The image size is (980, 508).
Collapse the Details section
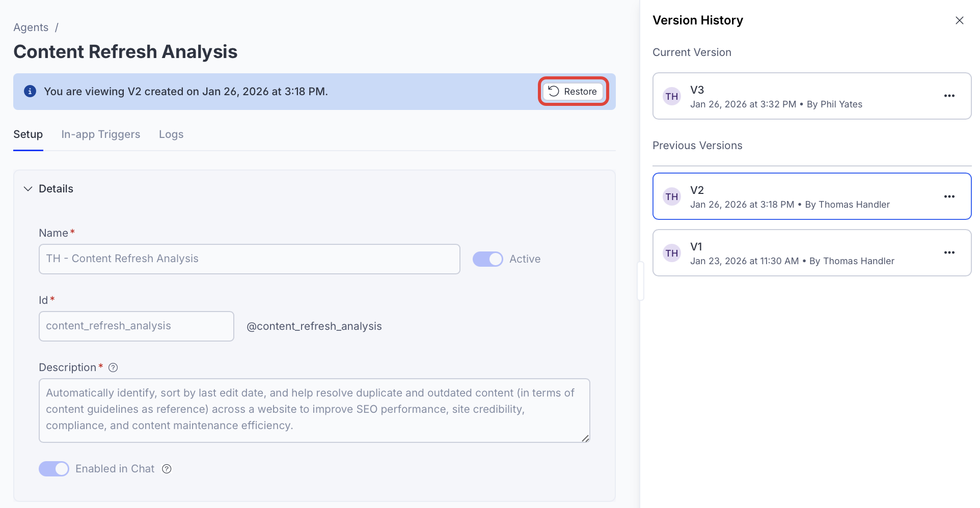[28, 189]
